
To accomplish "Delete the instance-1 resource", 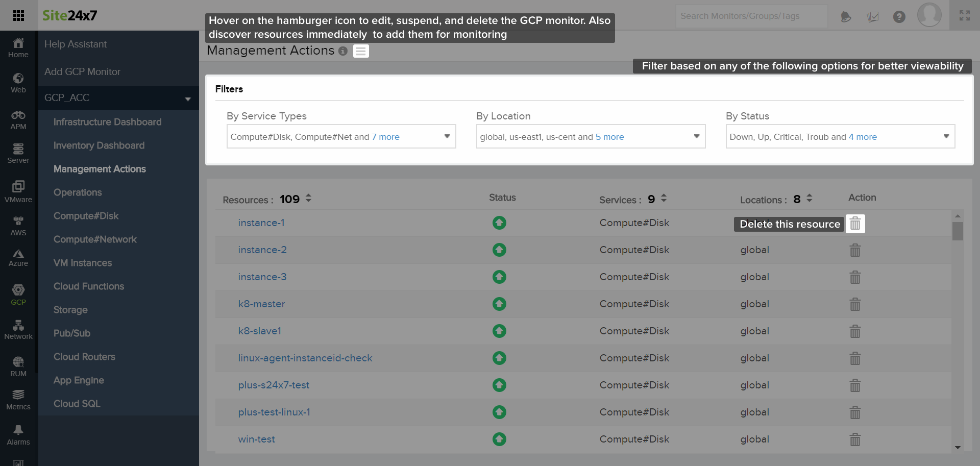I will [855, 224].
